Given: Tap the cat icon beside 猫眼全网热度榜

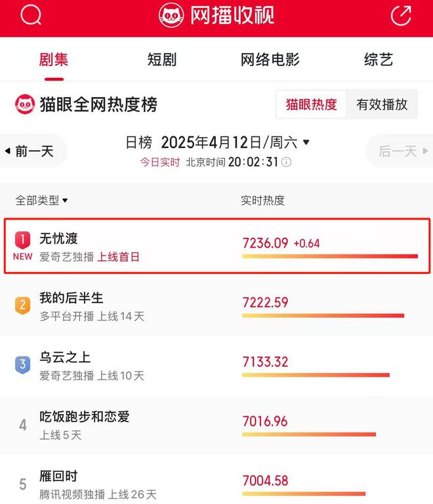Looking at the screenshot, I should (25, 104).
